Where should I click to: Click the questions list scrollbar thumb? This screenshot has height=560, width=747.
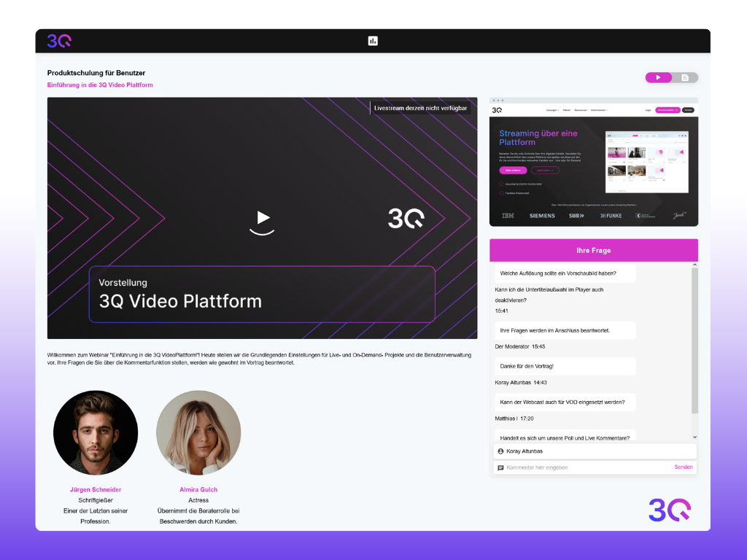click(x=694, y=341)
